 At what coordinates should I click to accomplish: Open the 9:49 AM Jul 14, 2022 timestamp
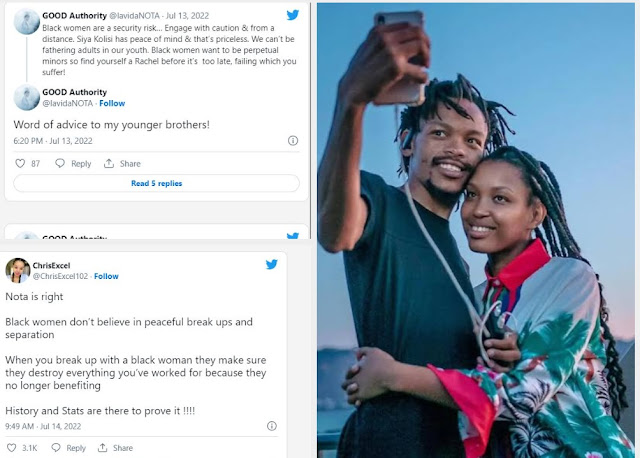click(43, 426)
